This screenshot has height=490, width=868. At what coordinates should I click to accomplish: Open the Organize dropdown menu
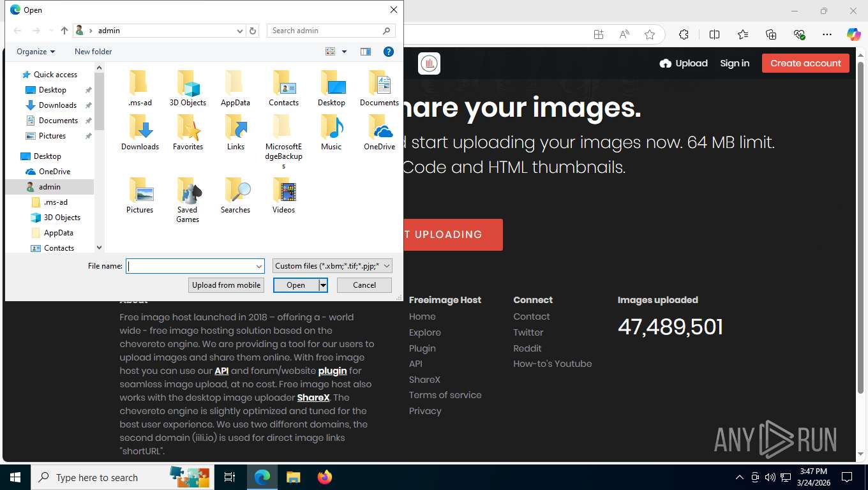coord(36,52)
